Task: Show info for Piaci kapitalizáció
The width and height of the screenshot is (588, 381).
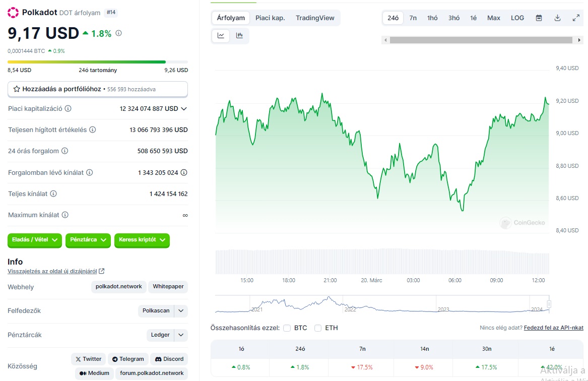Action: [x=68, y=109]
